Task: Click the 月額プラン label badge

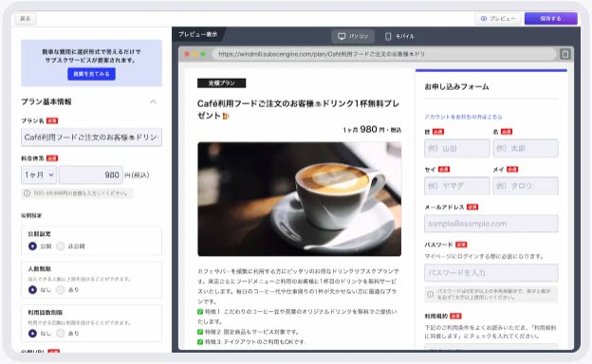Action: tap(222, 83)
